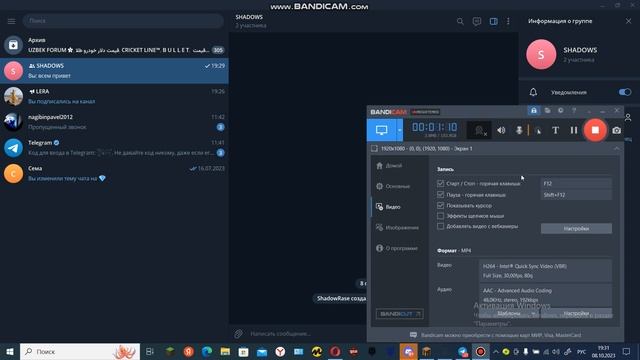Enable the add webcam video checkbox
Screen dimensions: 640x360
[440, 226]
